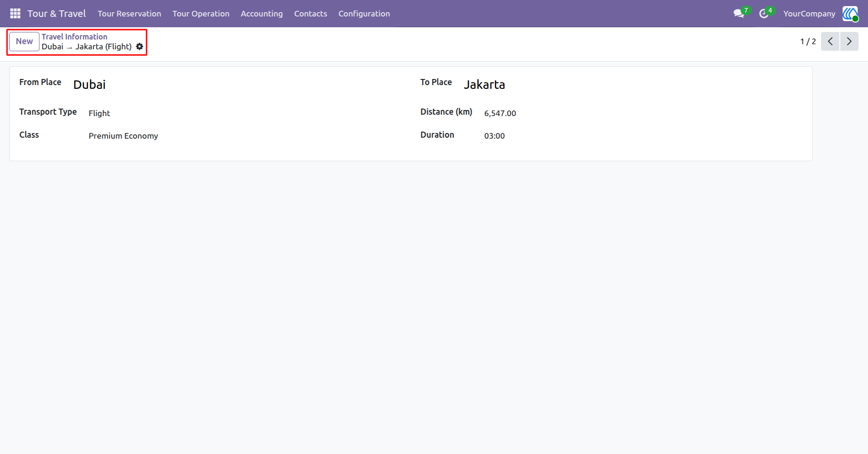The image size is (868, 454).
Task: Open the conversations messages icon
Action: pyautogui.click(x=739, y=14)
